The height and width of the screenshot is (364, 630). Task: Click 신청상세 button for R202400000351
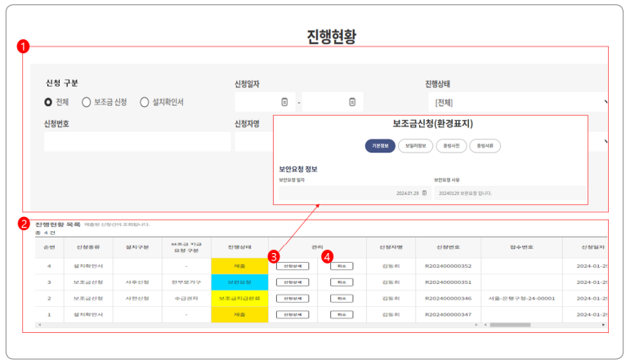coord(293,282)
